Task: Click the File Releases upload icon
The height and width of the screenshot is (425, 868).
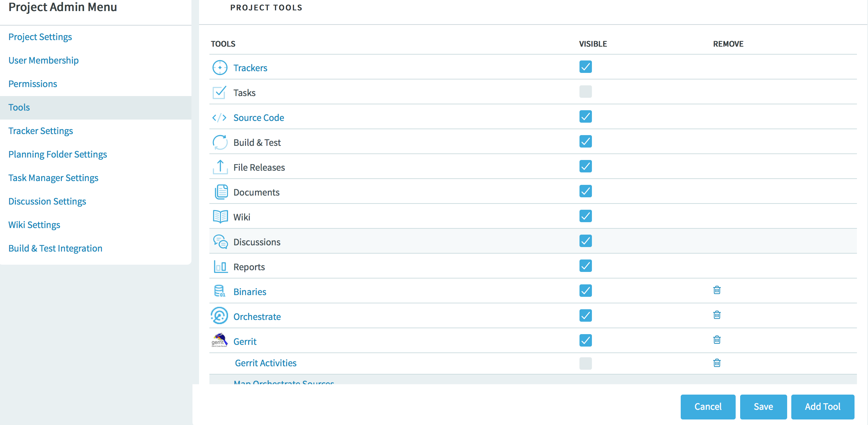Action: pyautogui.click(x=220, y=167)
